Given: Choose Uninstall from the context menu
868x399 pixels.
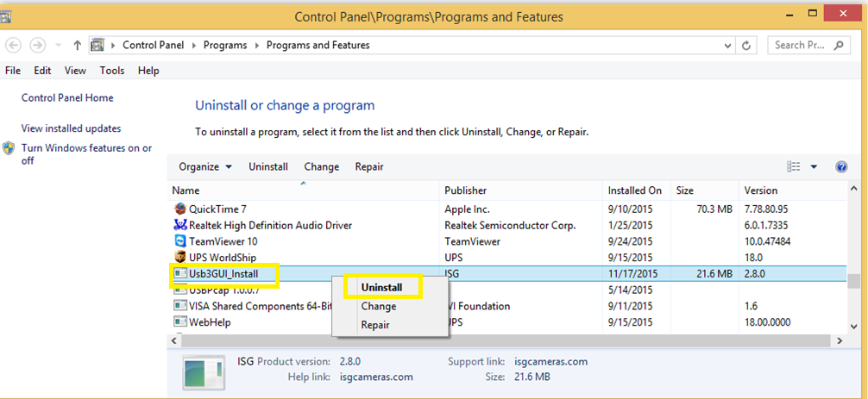Looking at the screenshot, I should click(382, 287).
